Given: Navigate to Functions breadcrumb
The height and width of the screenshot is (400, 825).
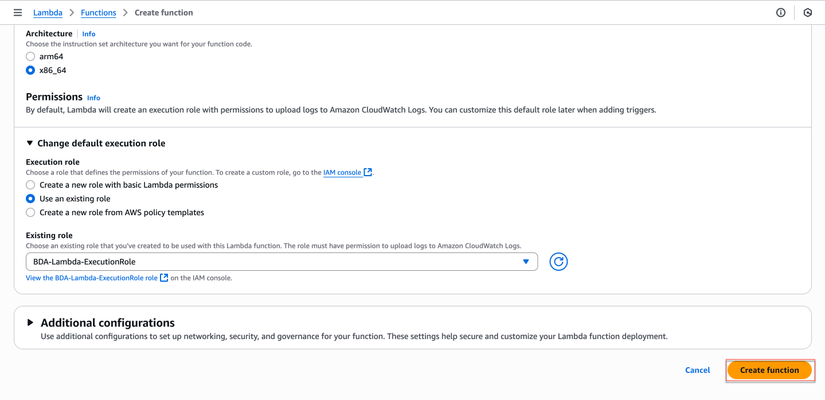Looking at the screenshot, I should [98, 13].
